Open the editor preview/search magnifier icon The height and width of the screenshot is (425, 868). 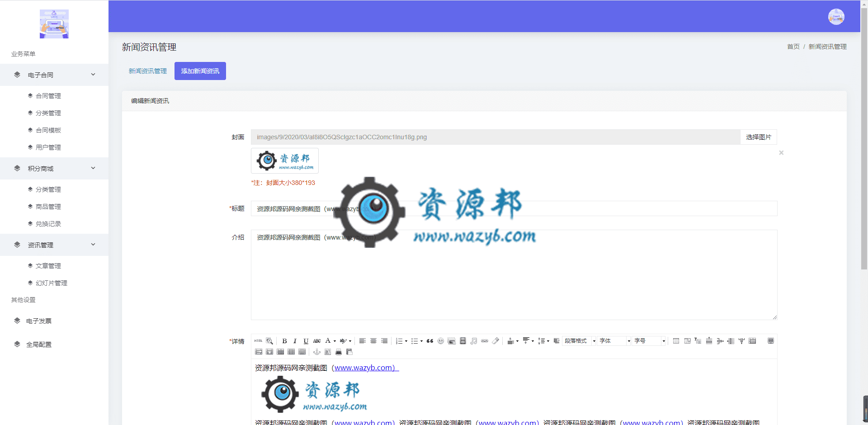tap(269, 341)
